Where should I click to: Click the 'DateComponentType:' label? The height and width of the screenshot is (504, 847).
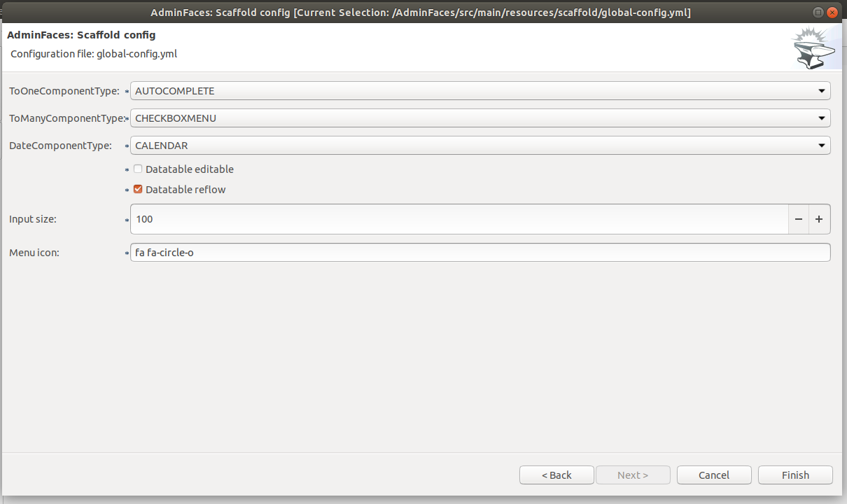click(x=60, y=146)
